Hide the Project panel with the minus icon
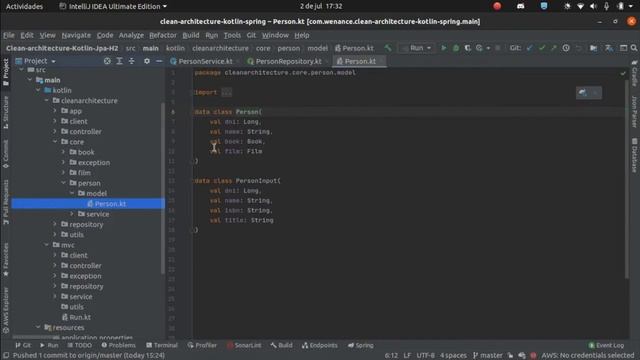The image size is (640, 360). (x=159, y=61)
